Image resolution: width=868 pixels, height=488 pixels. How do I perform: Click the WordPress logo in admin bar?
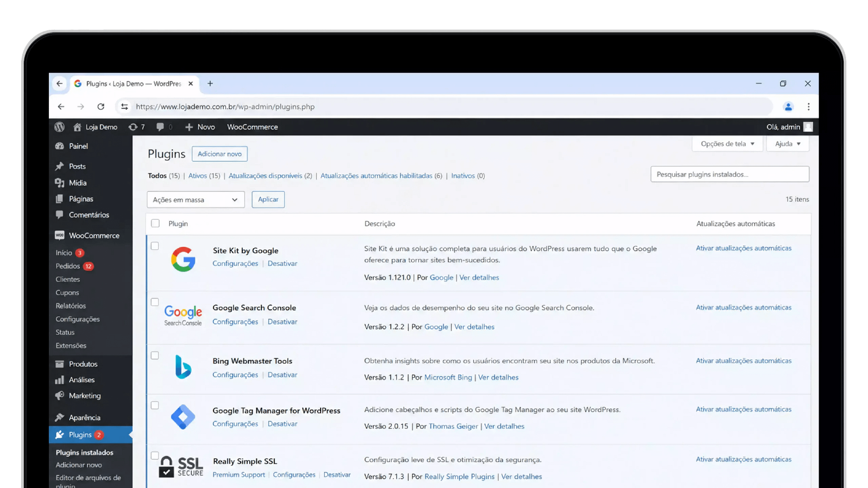59,127
